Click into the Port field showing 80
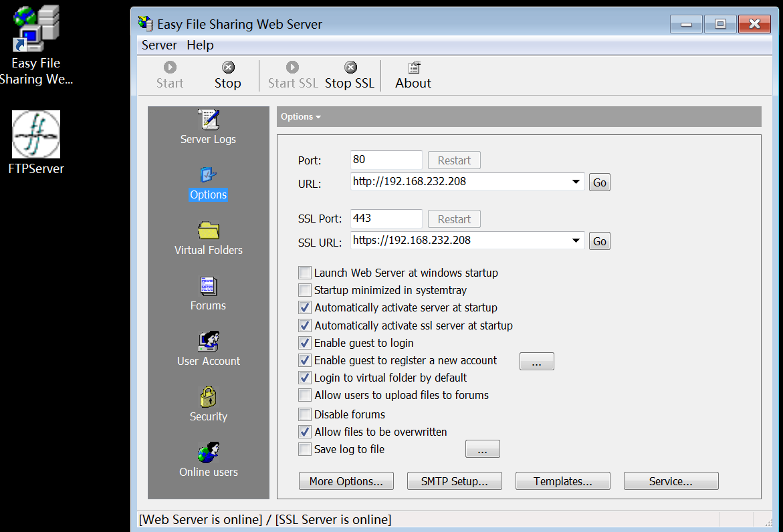 (386, 160)
